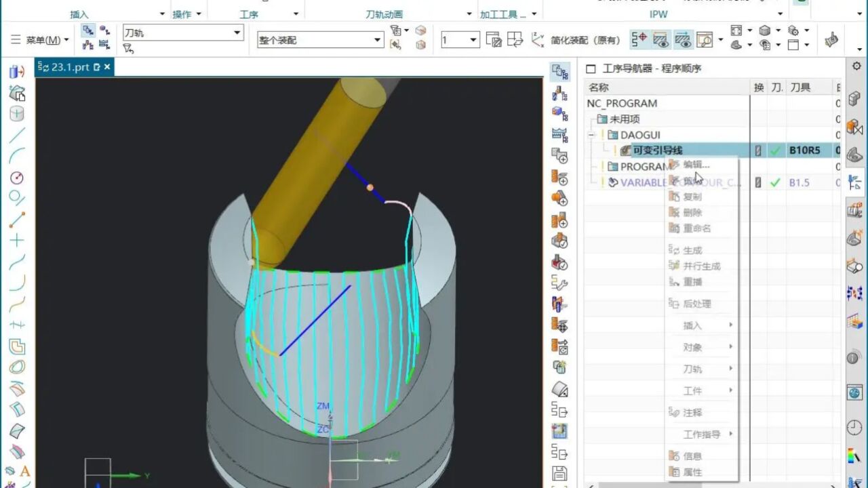Open the Program Order view icon
This screenshot has height=488, width=868.
pyautogui.click(x=559, y=71)
